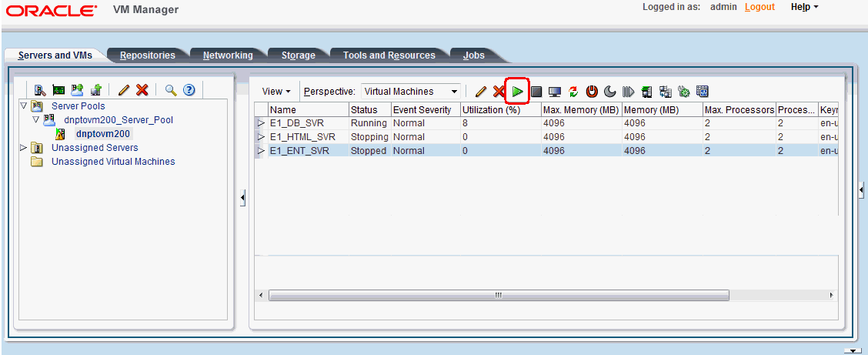Expand the E1_DB_SVR row details

click(x=262, y=123)
